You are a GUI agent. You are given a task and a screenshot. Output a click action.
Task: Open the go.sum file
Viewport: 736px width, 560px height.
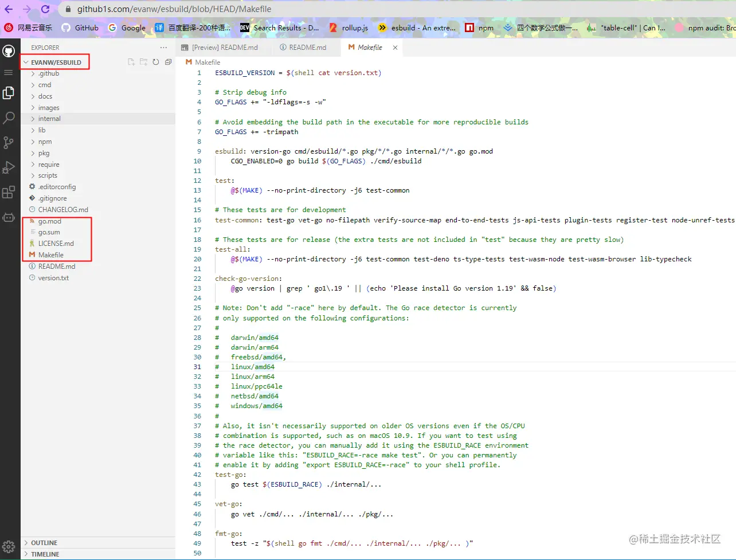(49, 232)
